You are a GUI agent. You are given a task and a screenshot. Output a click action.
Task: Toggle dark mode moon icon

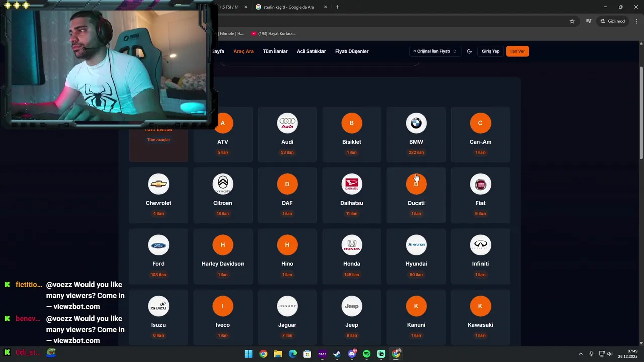pos(469,51)
